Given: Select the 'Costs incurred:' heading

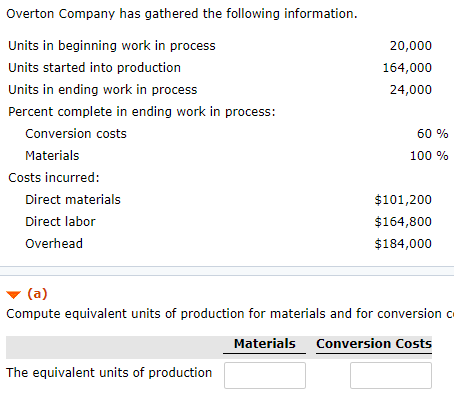Looking at the screenshot, I should 54,178.
